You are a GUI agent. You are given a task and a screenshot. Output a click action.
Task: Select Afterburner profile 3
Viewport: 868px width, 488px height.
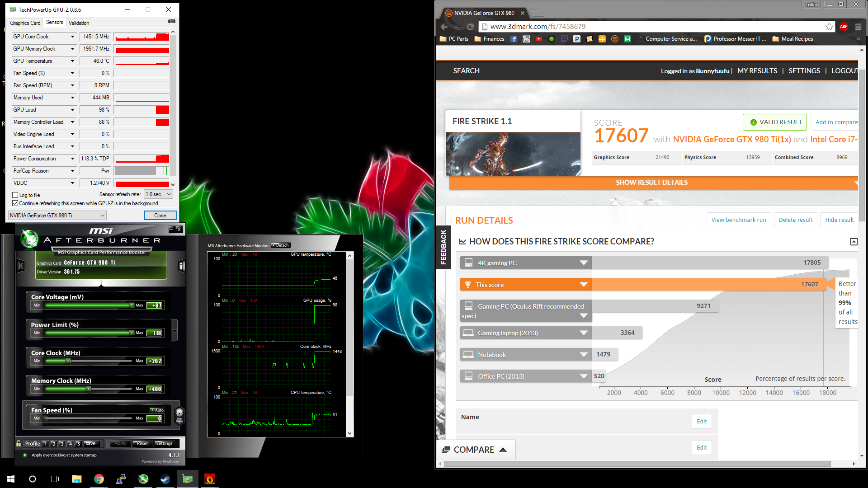point(62,443)
